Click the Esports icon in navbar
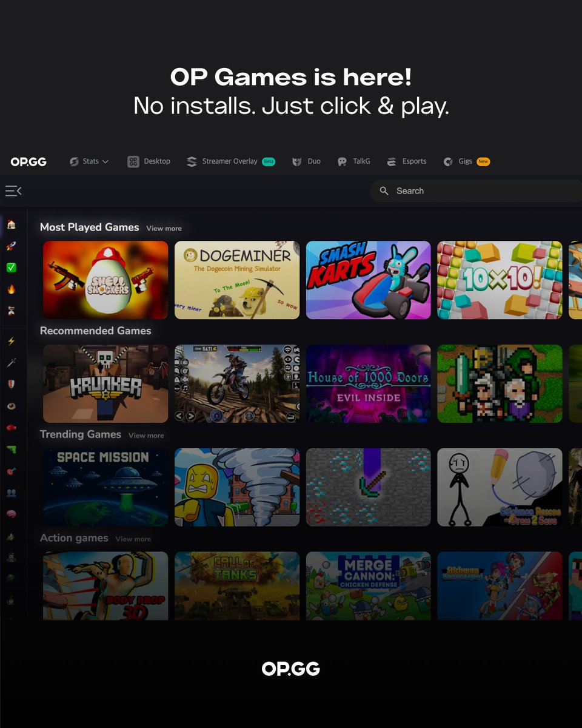 point(392,161)
